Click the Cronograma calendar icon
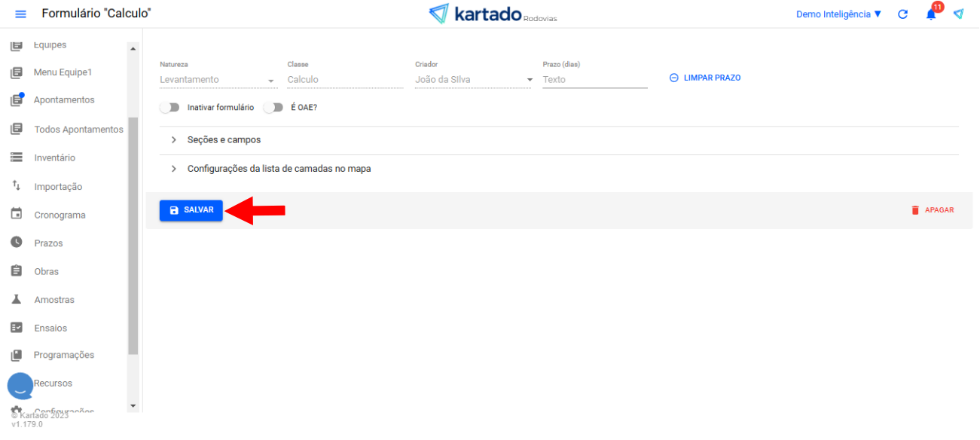The height and width of the screenshot is (440, 980). click(16, 214)
